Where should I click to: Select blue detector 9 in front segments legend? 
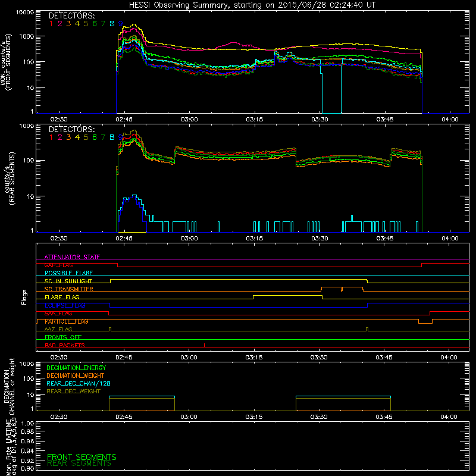point(121,24)
